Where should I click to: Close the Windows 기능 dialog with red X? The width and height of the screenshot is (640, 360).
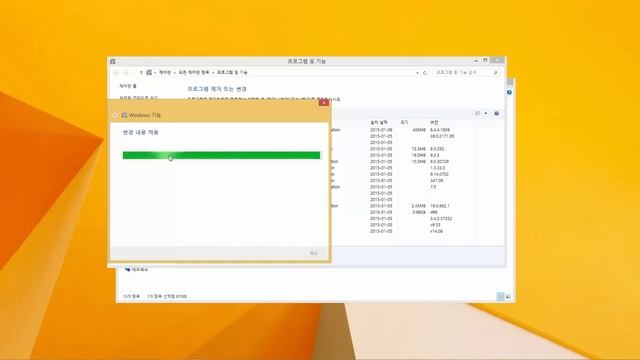click(324, 102)
